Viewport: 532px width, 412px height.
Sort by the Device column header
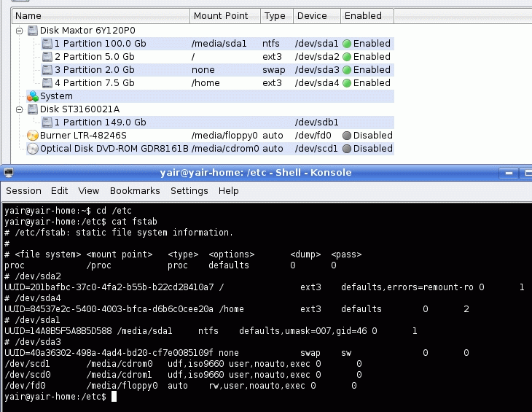pyautogui.click(x=312, y=15)
